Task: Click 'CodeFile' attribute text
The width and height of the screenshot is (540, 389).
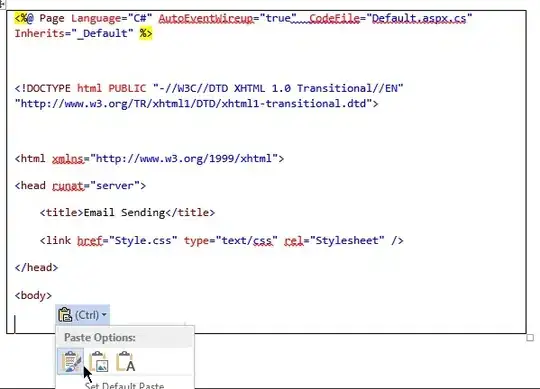Action: (x=334, y=18)
